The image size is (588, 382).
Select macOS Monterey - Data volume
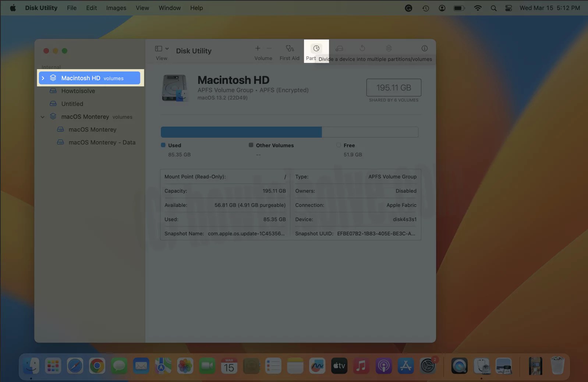(89, 142)
